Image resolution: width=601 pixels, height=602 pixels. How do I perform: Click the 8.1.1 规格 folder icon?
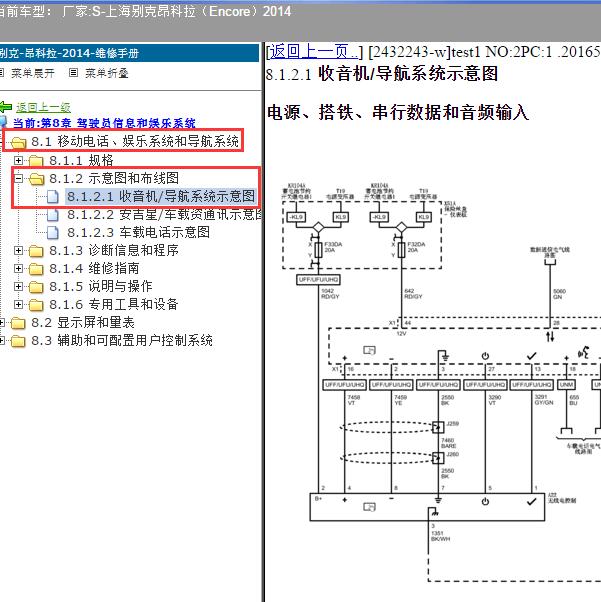coord(36,160)
